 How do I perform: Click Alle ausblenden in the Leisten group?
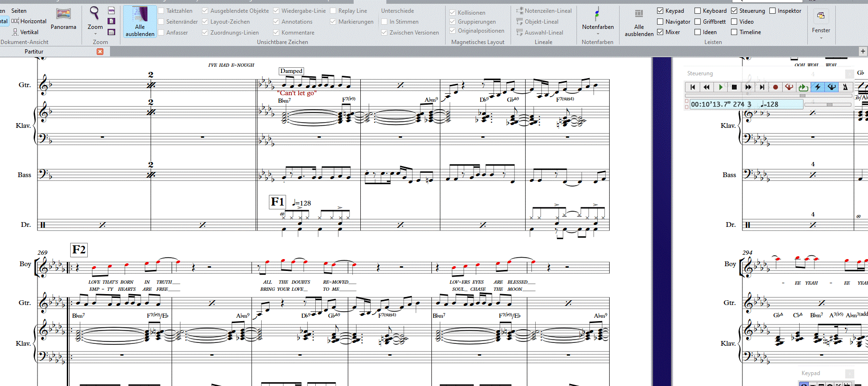pos(639,23)
